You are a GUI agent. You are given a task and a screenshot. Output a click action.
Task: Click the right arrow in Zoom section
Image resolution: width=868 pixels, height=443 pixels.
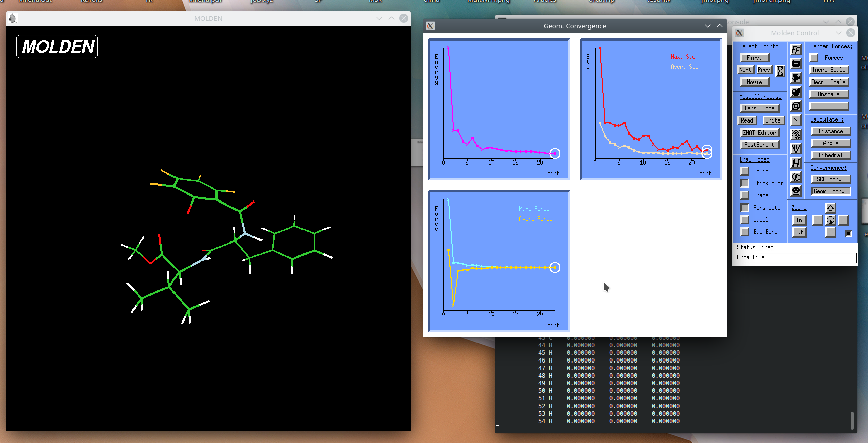coord(843,220)
